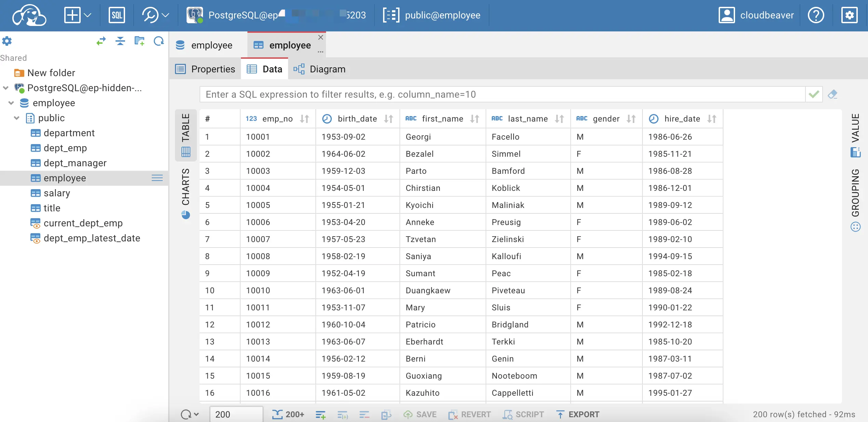The height and width of the screenshot is (422, 868).
Task: Click the EXPORT button
Action: 578,414
